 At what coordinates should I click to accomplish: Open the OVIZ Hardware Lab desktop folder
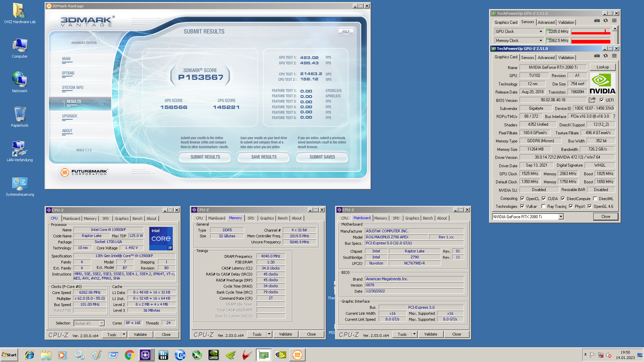point(19,13)
